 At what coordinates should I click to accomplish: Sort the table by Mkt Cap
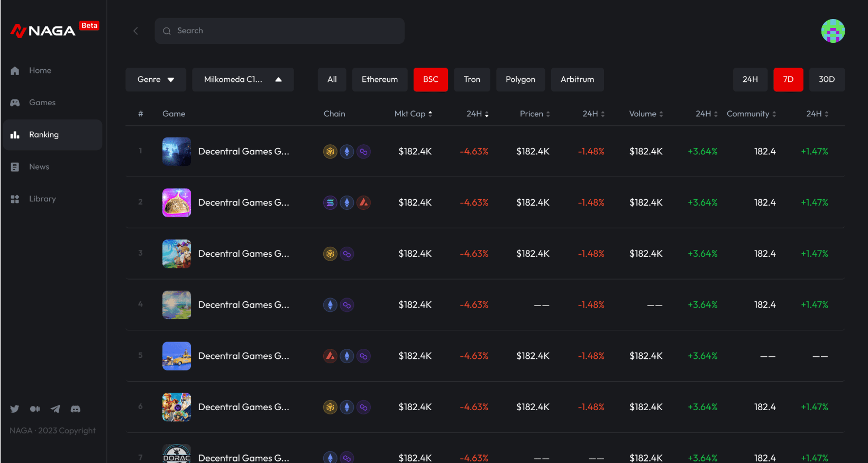(414, 114)
